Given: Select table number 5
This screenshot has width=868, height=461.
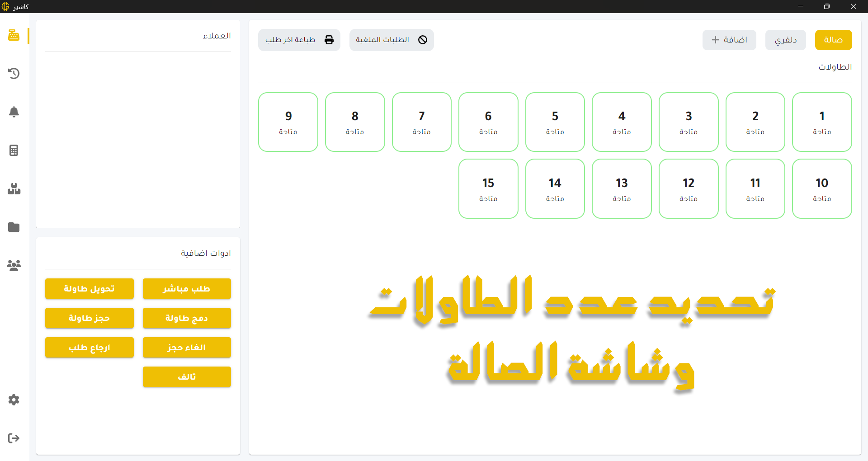Looking at the screenshot, I should click(555, 122).
